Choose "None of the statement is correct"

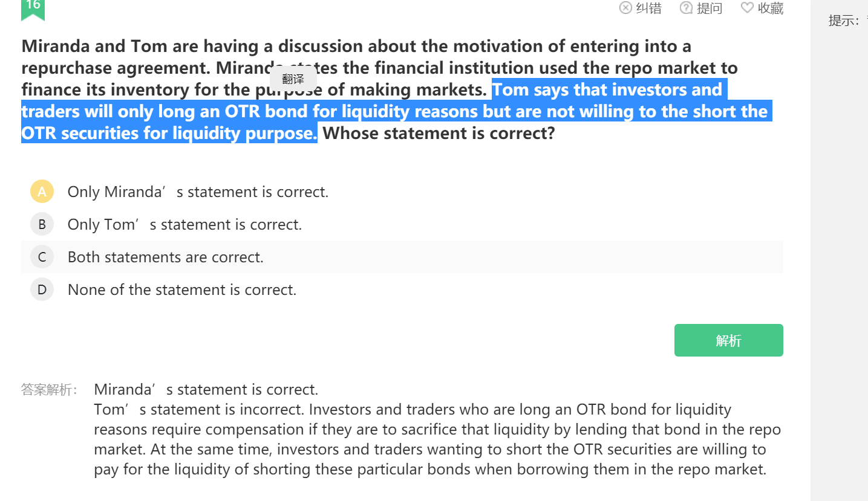click(182, 289)
